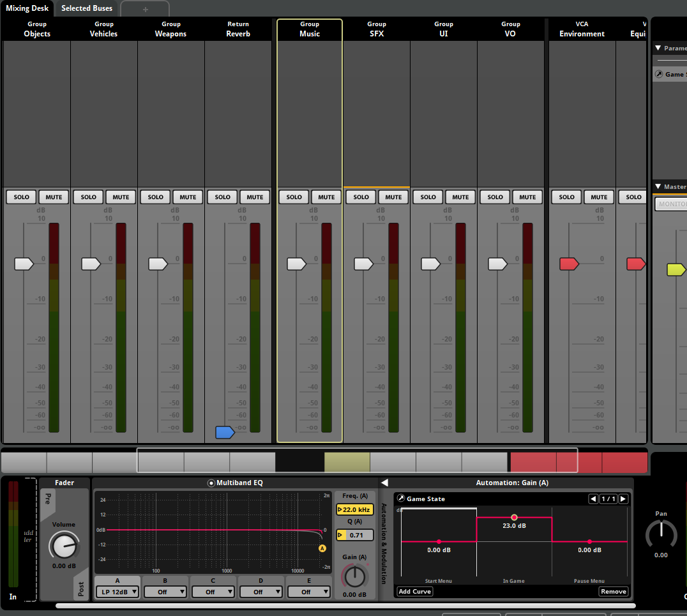Click the Multiband EQ bypass circle icon
The height and width of the screenshot is (616, 687).
[211, 483]
